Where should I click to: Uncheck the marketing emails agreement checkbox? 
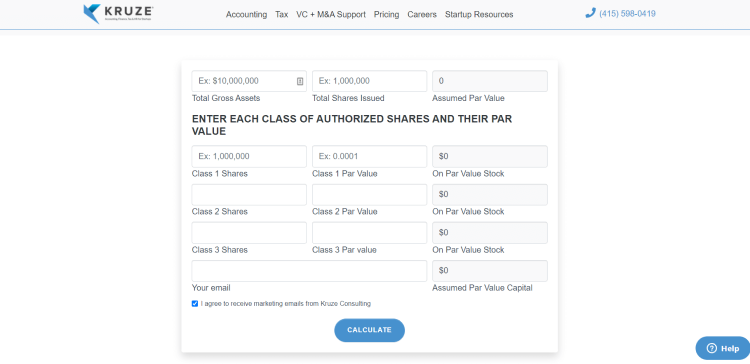(195, 304)
